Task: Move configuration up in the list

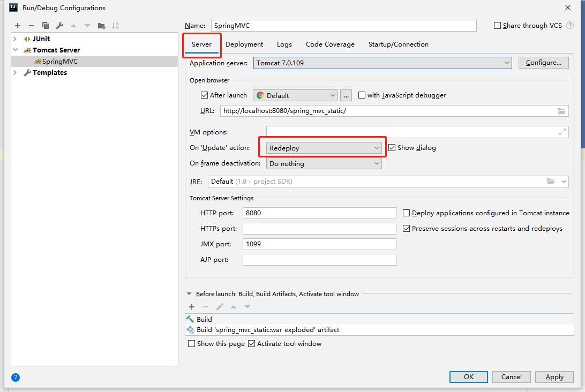Action: 73,26
